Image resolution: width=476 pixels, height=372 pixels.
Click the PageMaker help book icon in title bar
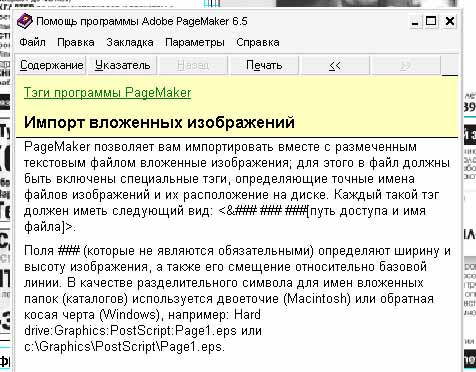(x=25, y=21)
